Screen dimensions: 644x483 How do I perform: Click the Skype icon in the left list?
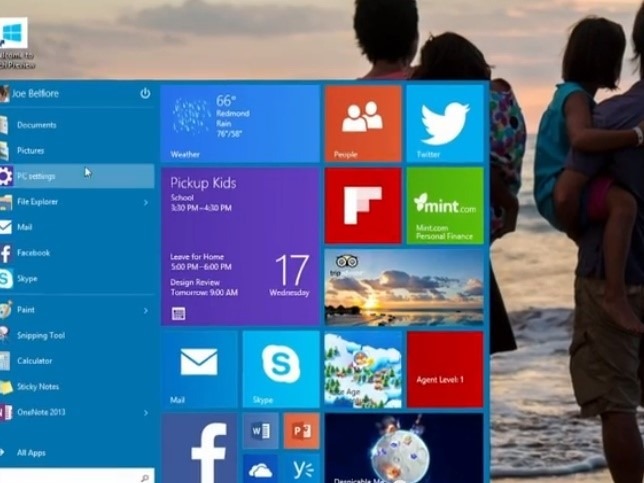click(x=5, y=279)
